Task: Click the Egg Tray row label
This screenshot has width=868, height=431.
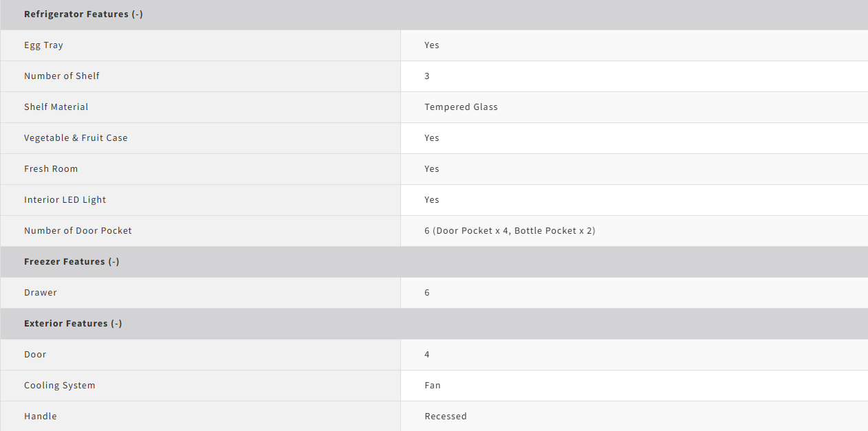Action: [43, 45]
